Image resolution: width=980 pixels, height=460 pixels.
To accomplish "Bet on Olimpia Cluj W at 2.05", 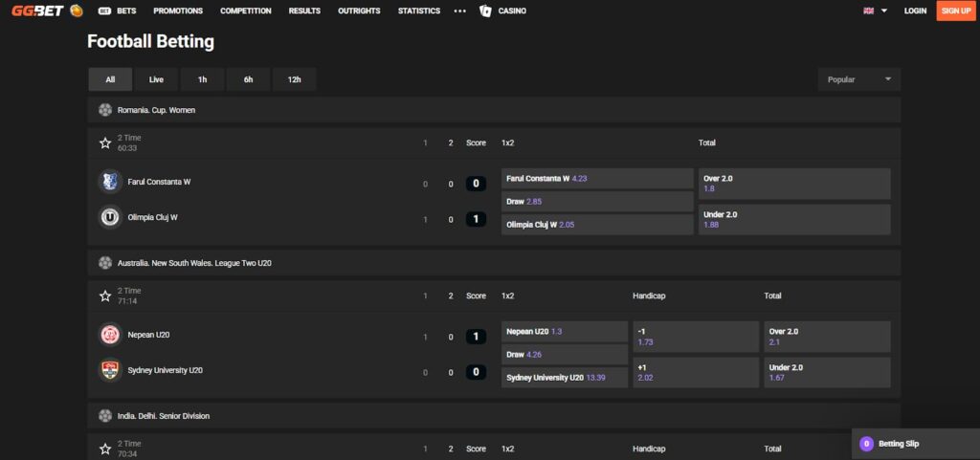I will pos(597,225).
